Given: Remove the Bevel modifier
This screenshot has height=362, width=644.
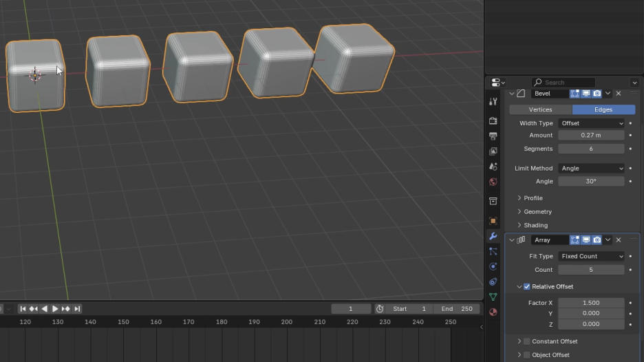Looking at the screenshot, I should tap(619, 94).
